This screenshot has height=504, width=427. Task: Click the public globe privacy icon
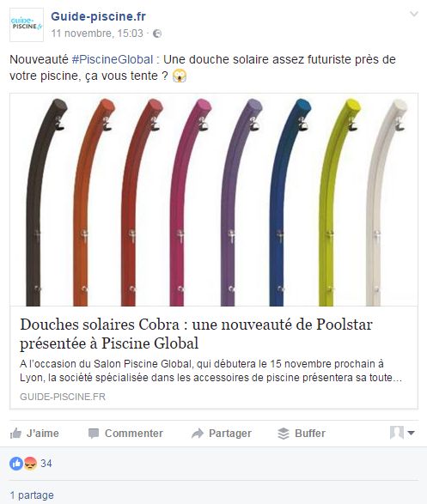click(157, 33)
